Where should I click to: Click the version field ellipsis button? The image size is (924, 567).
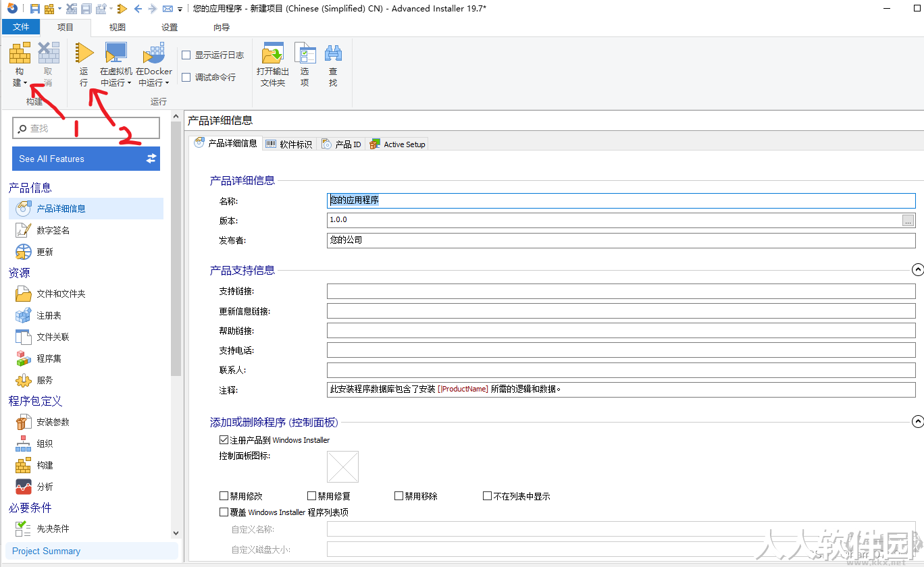(908, 221)
